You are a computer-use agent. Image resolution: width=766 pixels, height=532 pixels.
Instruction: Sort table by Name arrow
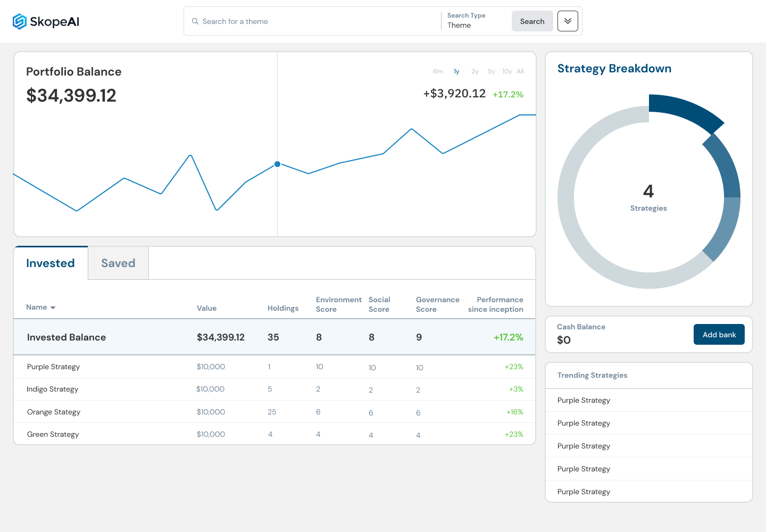53,307
